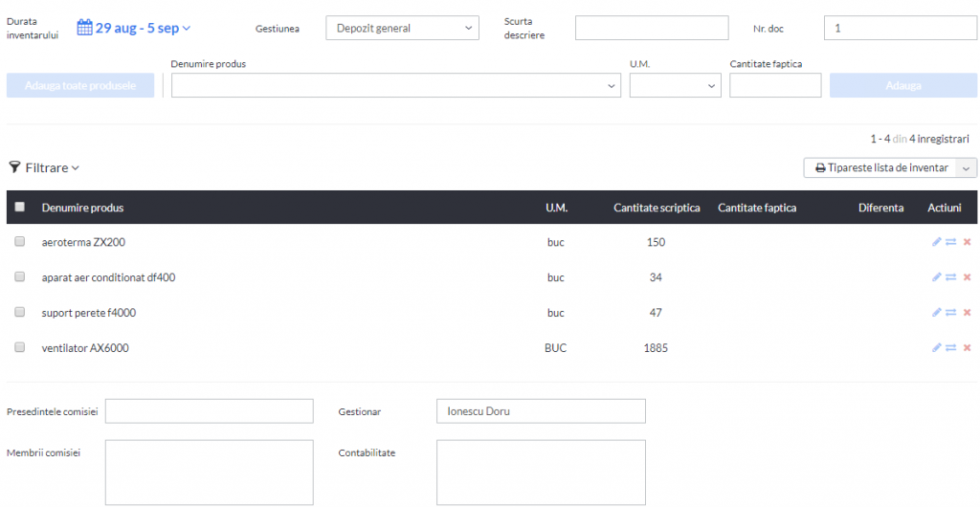Edit the aeroterma ZX200 row with pencil icon
The height and width of the screenshot is (507, 980).
coord(936,242)
